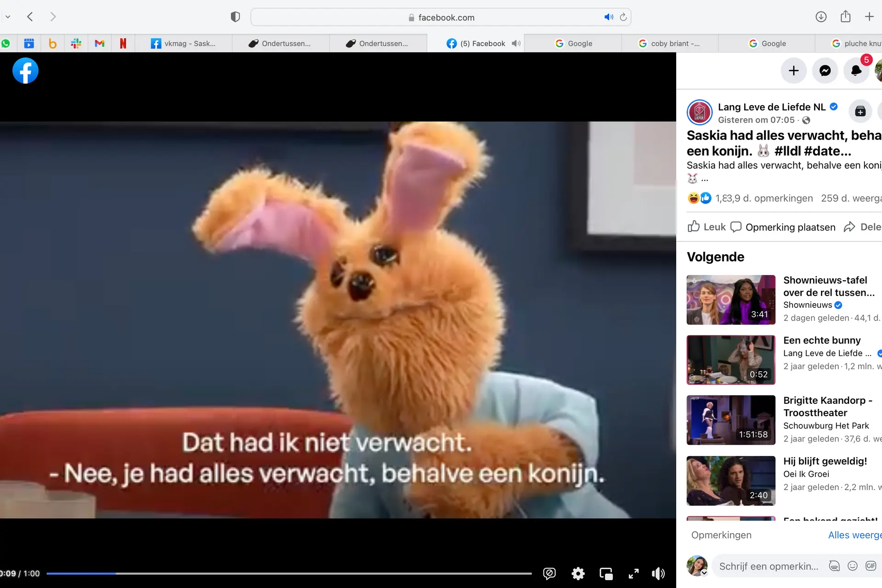Seek on the video progress bar

coord(289,573)
